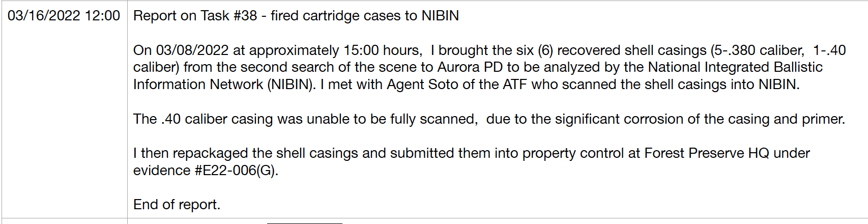This screenshot has width=868, height=224.
Task: Click the "End of report." line
Action: (177, 205)
